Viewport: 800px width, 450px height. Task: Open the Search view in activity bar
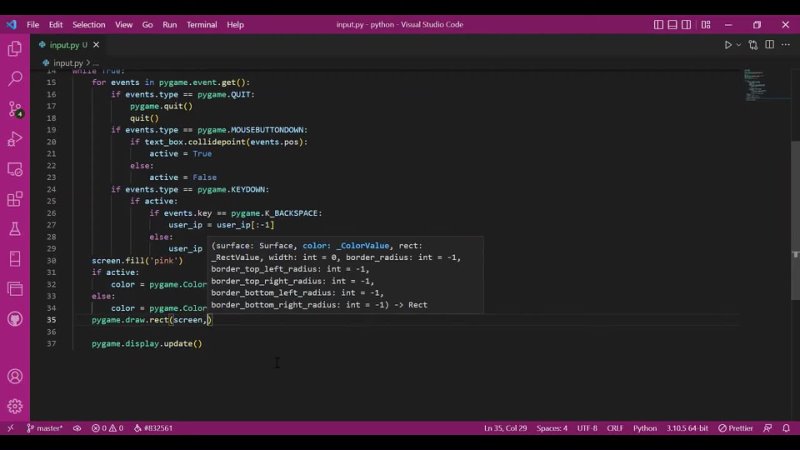15,78
